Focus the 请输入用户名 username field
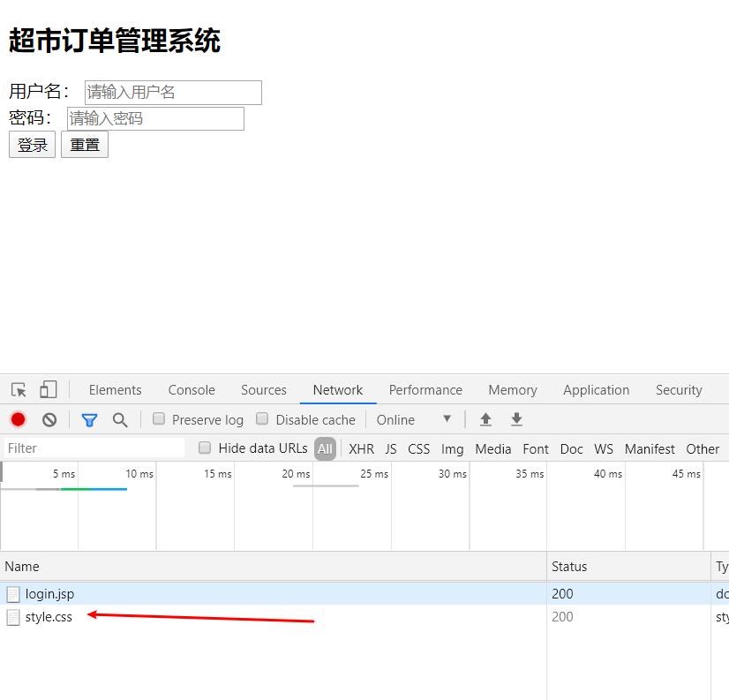729x700 pixels. (173, 92)
